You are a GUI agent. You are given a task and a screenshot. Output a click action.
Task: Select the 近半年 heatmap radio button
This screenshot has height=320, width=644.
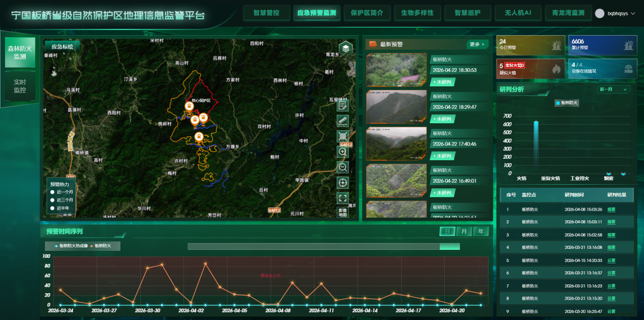point(52,208)
